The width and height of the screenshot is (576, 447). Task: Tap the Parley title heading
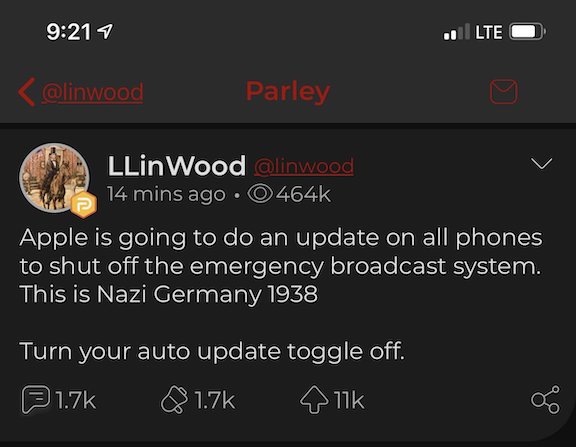pos(288,92)
